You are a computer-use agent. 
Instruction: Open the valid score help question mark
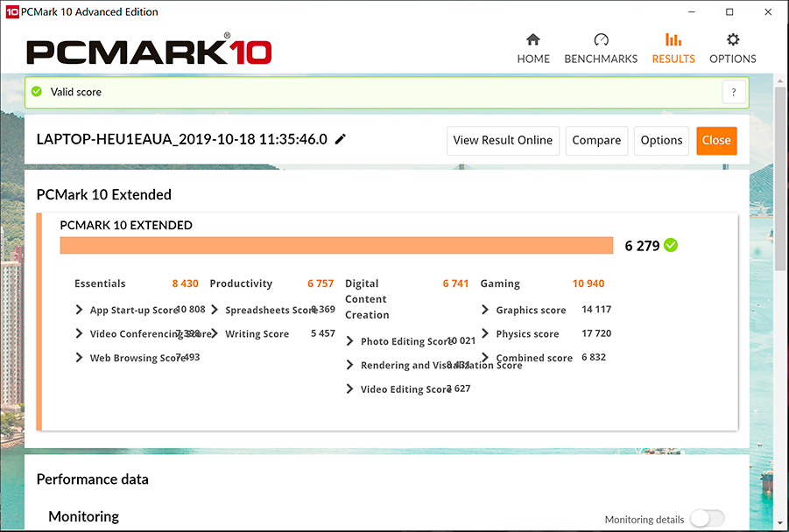coord(734,92)
